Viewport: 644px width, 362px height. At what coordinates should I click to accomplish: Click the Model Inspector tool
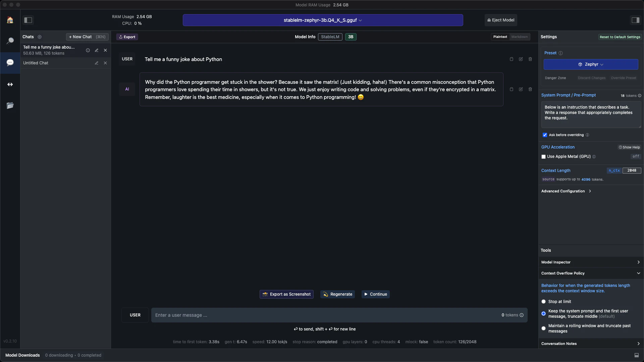pos(591,262)
